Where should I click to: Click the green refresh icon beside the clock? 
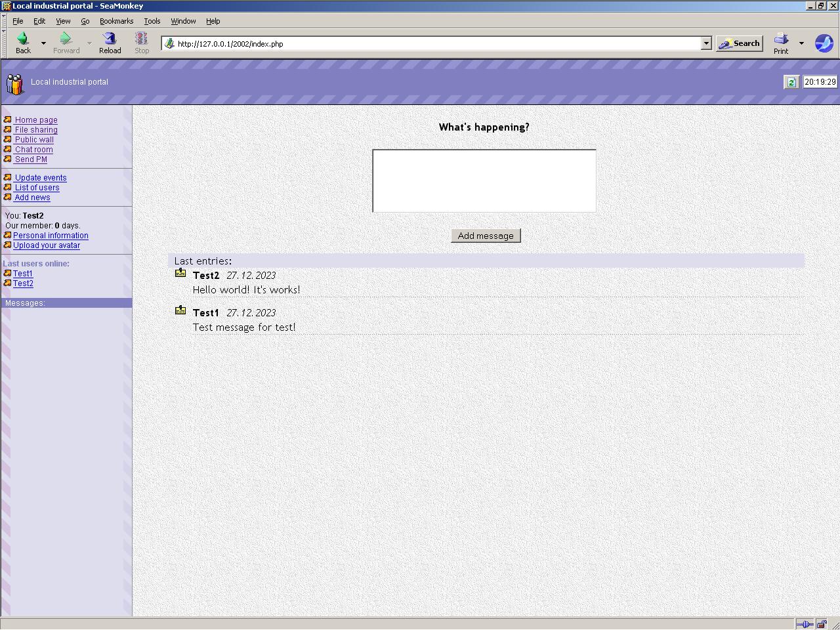(791, 82)
